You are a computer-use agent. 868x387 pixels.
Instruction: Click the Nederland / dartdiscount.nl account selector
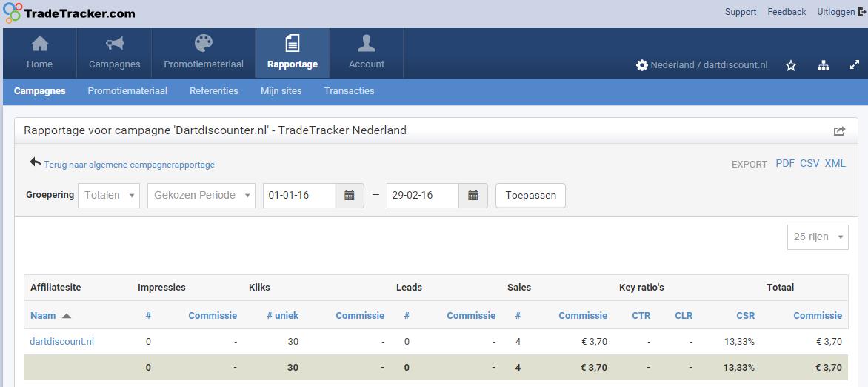point(709,64)
